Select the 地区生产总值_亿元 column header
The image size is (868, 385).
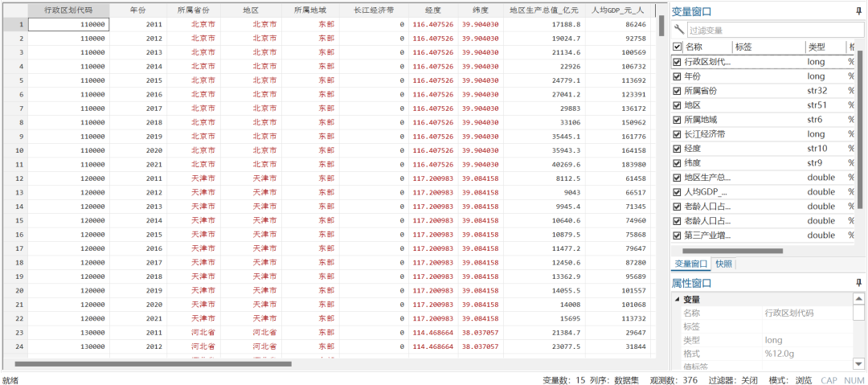[544, 10]
